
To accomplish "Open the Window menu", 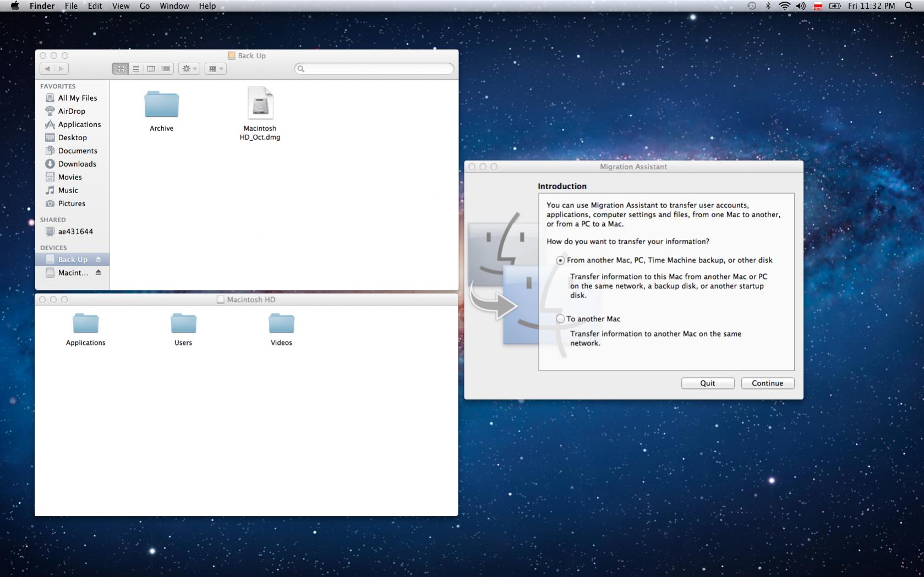I will pos(174,6).
